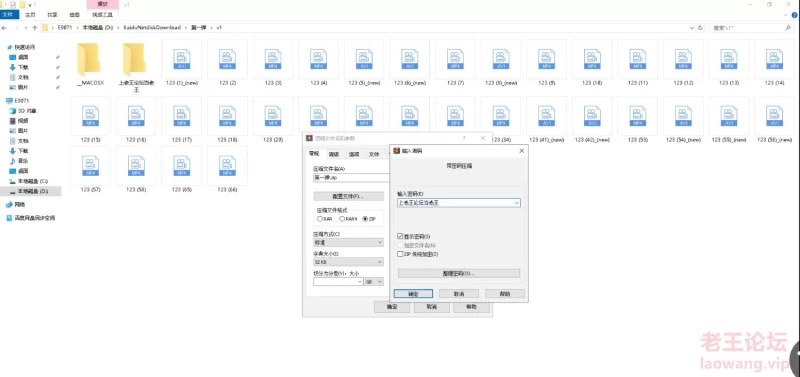Switch to 选项 tab in archive dialog

(354, 154)
